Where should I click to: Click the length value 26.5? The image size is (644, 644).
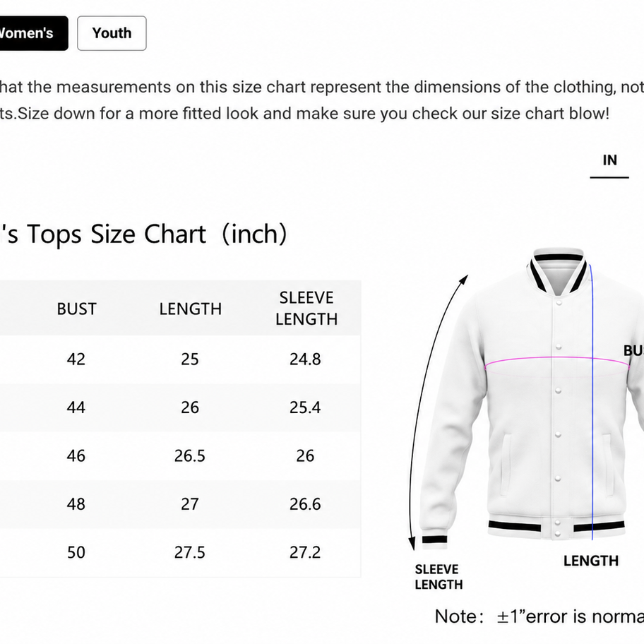(x=190, y=456)
